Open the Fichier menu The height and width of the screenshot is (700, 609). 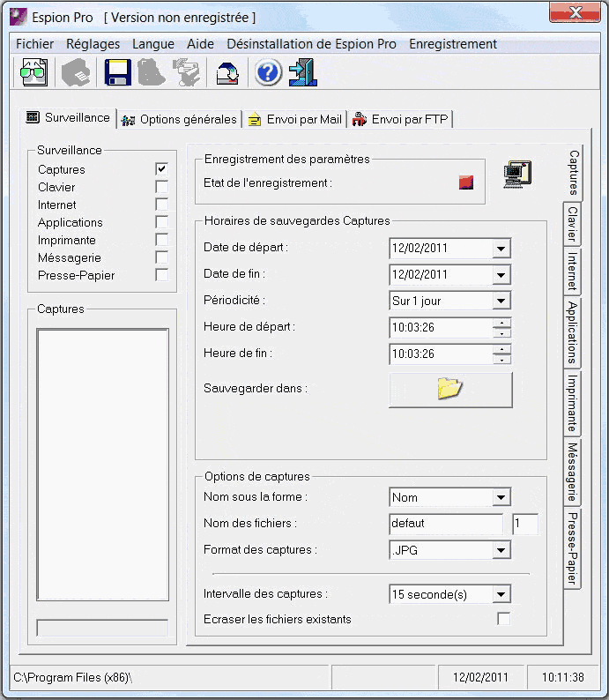pyautogui.click(x=34, y=44)
